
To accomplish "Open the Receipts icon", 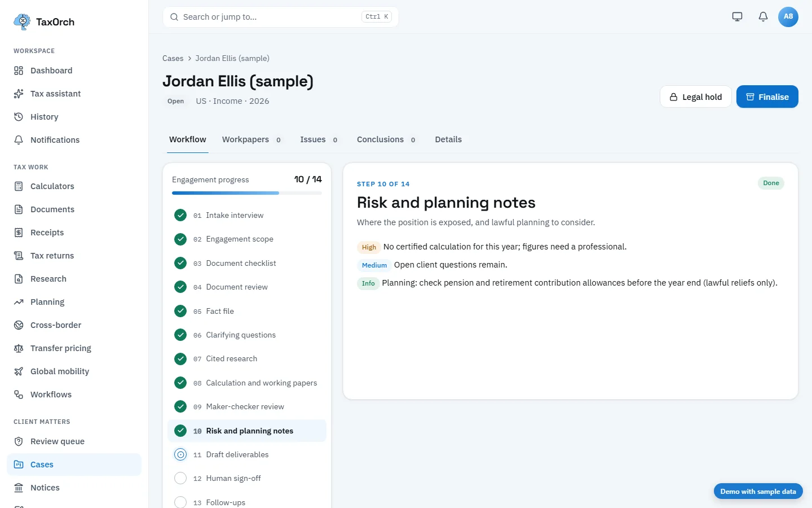I will pos(19,233).
